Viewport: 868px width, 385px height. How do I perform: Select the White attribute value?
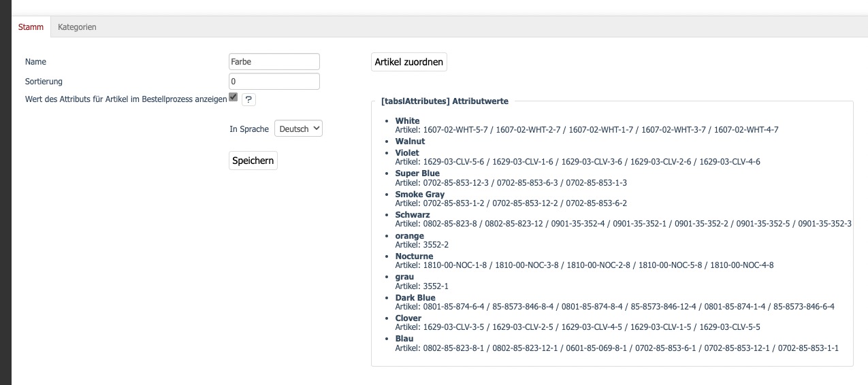click(x=407, y=121)
